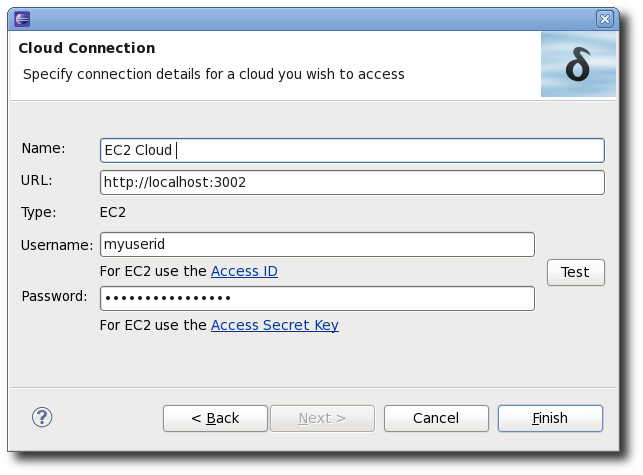
Task: Click the Password label
Action: (54, 296)
